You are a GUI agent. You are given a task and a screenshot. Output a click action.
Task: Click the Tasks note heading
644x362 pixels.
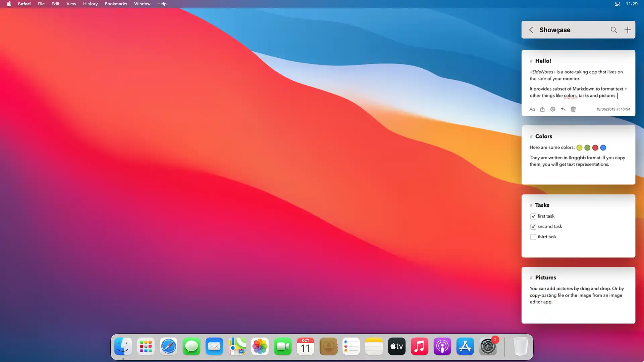click(x=542, y=205)
